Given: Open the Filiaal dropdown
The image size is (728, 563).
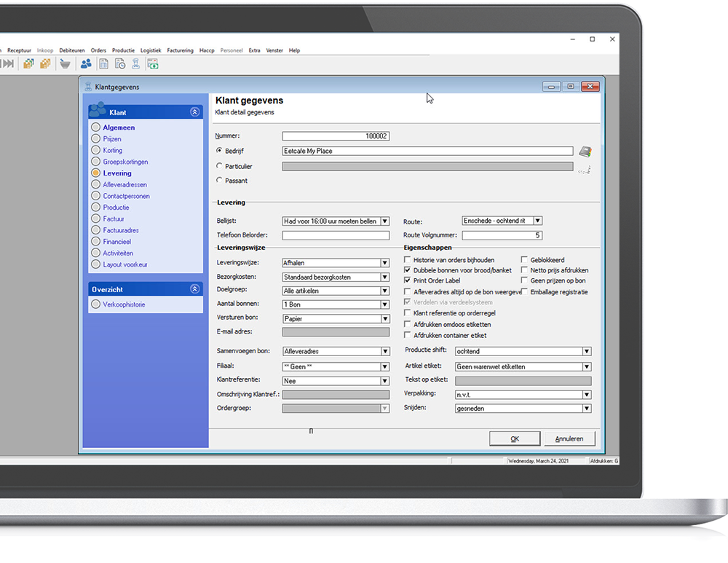Looking at the screenshot, I should pos(385,366).
